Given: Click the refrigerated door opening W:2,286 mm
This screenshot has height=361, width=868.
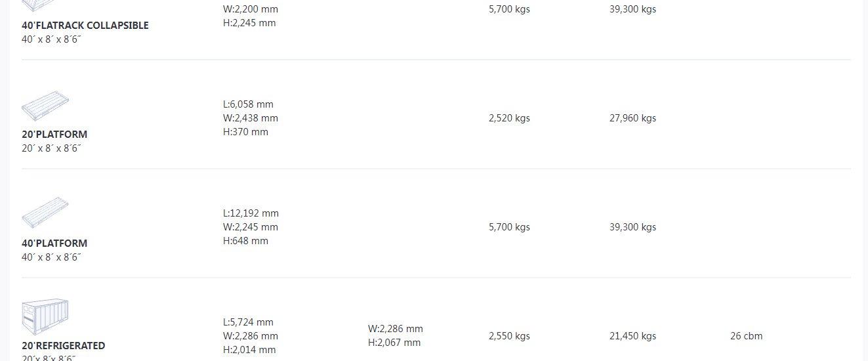Looking at the screenshot, I should [x=396, y=329].
